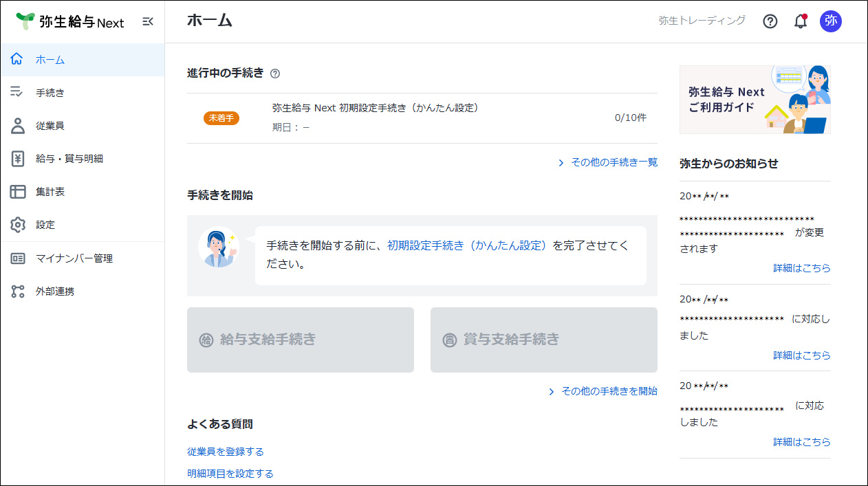The width and height of the screenshot is (868, 486).
Task: Open help via the header question mark icon
Action: [770, 21]
